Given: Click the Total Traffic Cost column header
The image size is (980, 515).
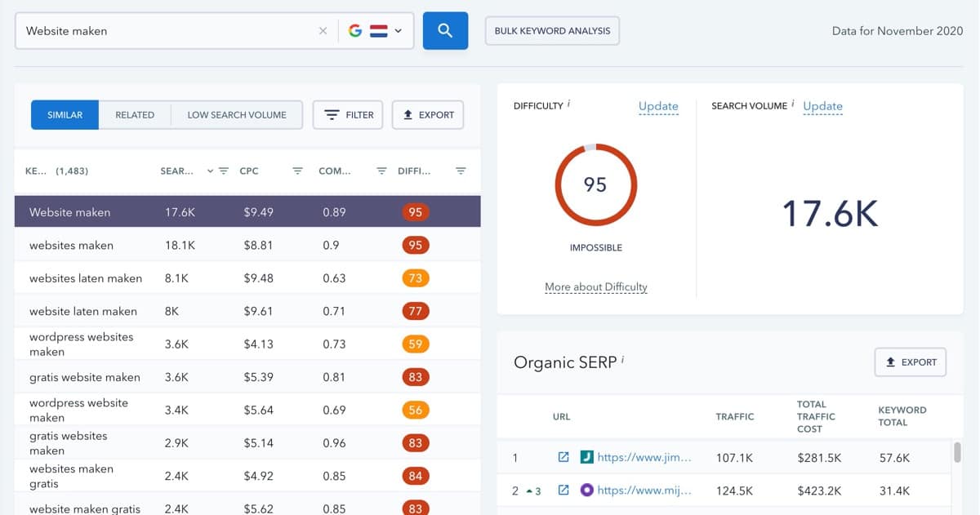Looking at the screenshot, I should [x=816, y=416].
